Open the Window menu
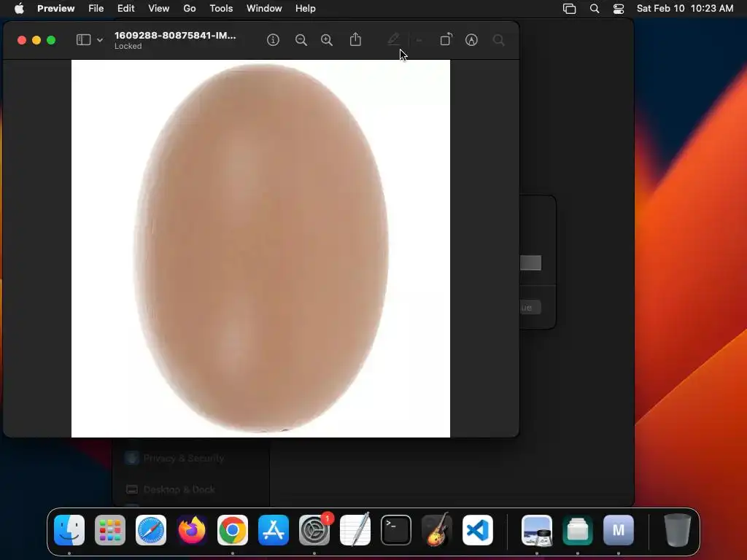 tap(264, 8)
